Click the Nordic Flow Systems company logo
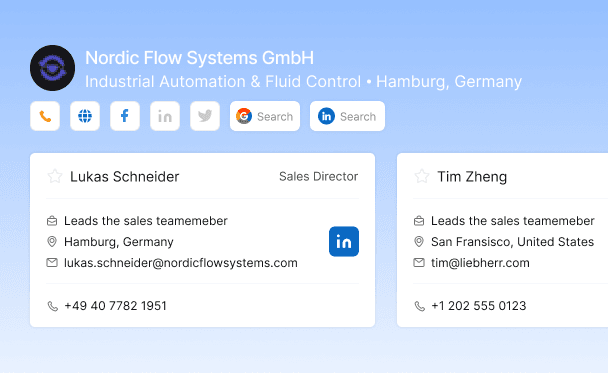Screen dimensions: 608x373 click(52, 68)
